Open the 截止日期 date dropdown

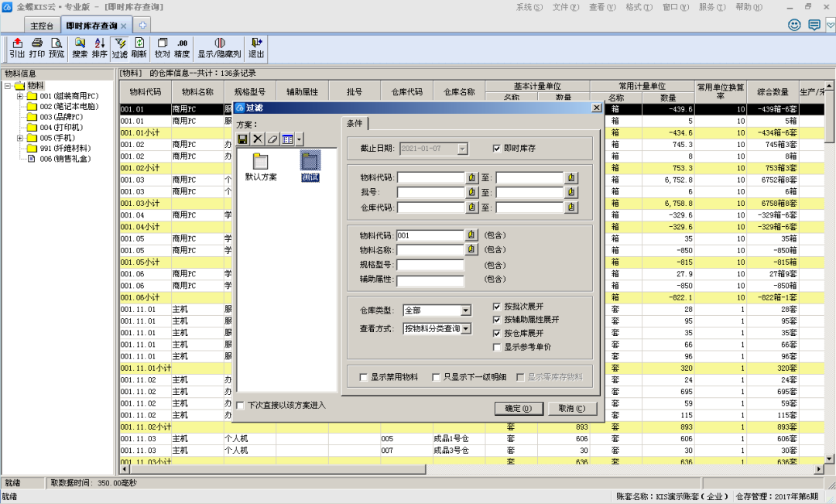[462, 149]
